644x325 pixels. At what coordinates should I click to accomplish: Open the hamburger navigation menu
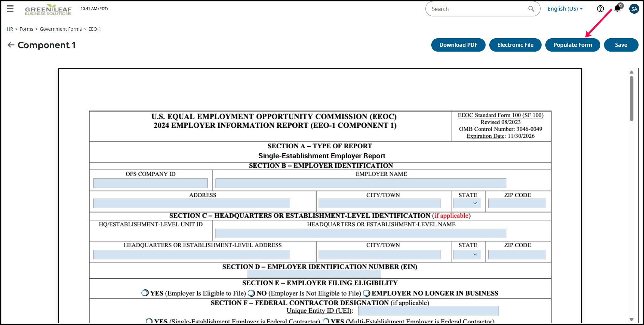10,9
